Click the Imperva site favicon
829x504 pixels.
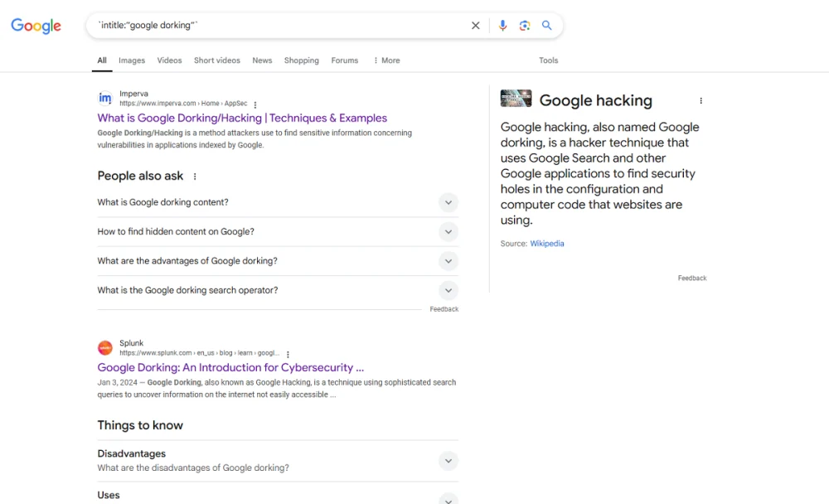point(105,98)
